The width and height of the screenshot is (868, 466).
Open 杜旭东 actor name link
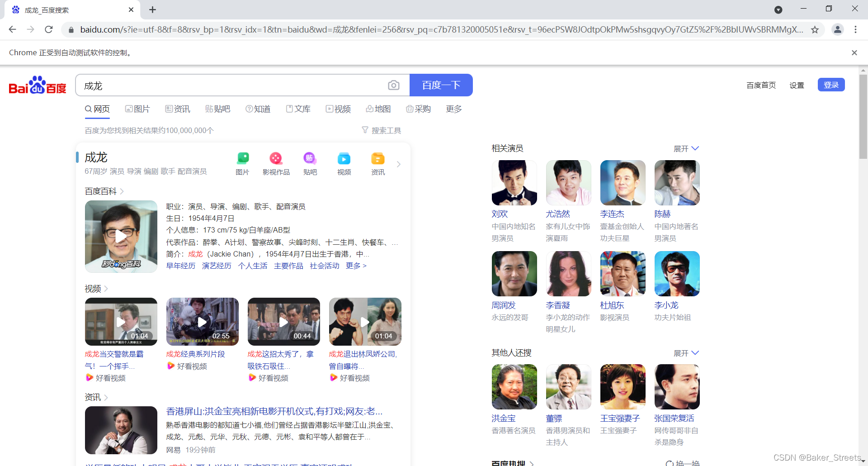tap(612, 305)
